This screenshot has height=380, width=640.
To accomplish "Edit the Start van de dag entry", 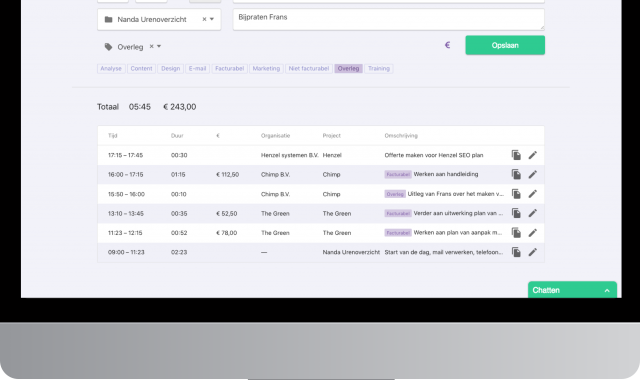I will click(533, 252).
